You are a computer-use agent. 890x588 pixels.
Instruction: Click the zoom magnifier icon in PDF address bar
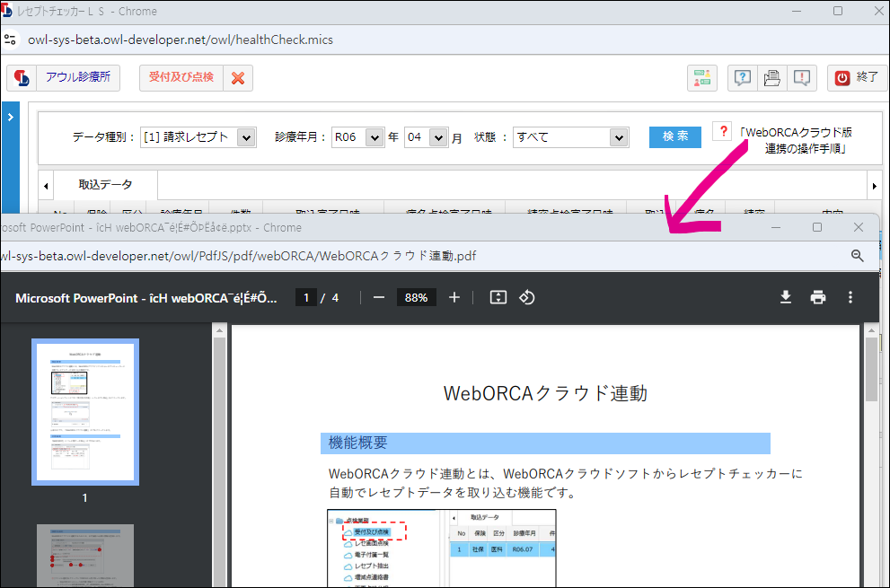tap(857, 256)
